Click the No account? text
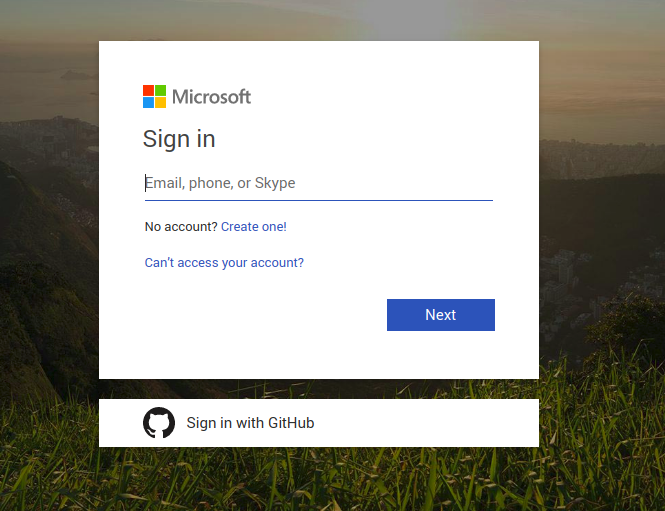This screenshot has height=511, width=665. pos(181,226)
